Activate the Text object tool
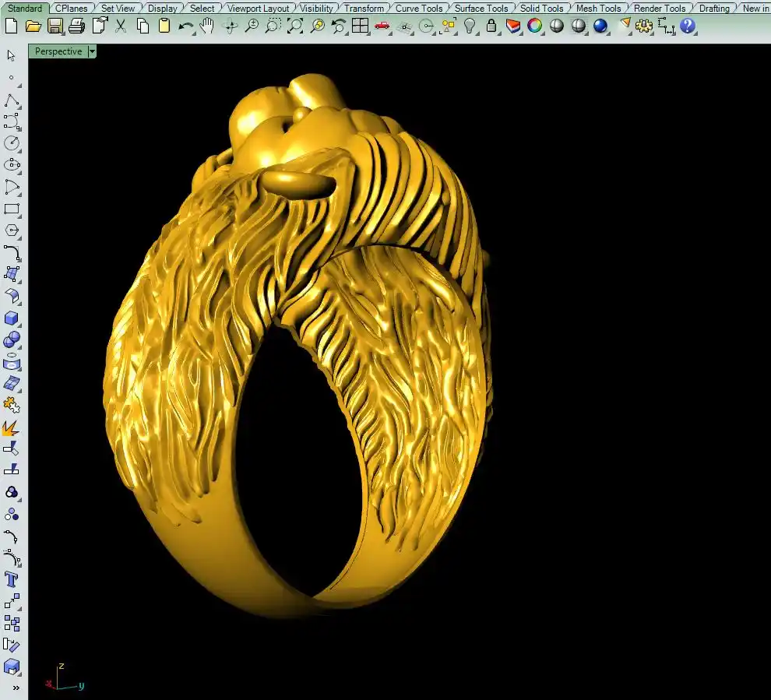Image resolution: width=771 pixels, height=700 pixels. coord(12,579)
